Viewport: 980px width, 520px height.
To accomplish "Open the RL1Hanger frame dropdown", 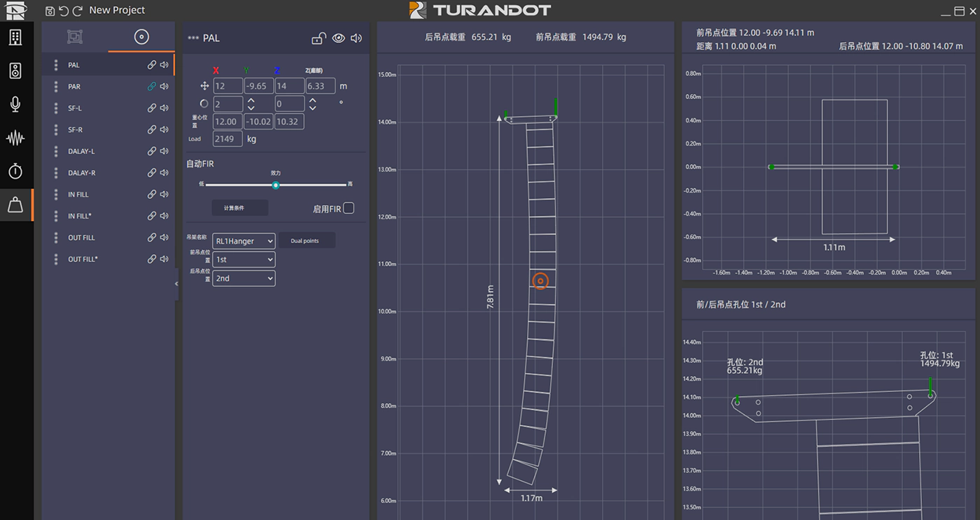I will pos(244,241).
